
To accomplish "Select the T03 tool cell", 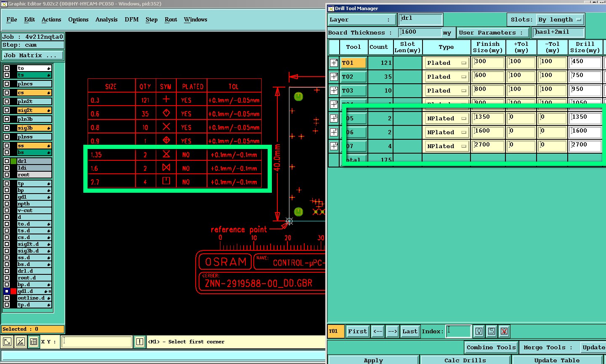I will pos(353,90).
